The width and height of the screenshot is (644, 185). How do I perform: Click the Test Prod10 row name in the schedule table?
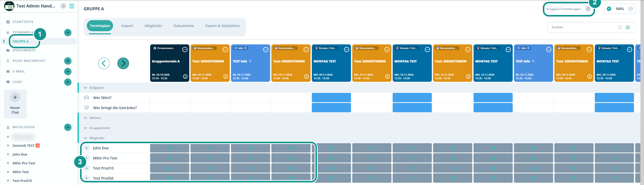(x=103, y=168)
